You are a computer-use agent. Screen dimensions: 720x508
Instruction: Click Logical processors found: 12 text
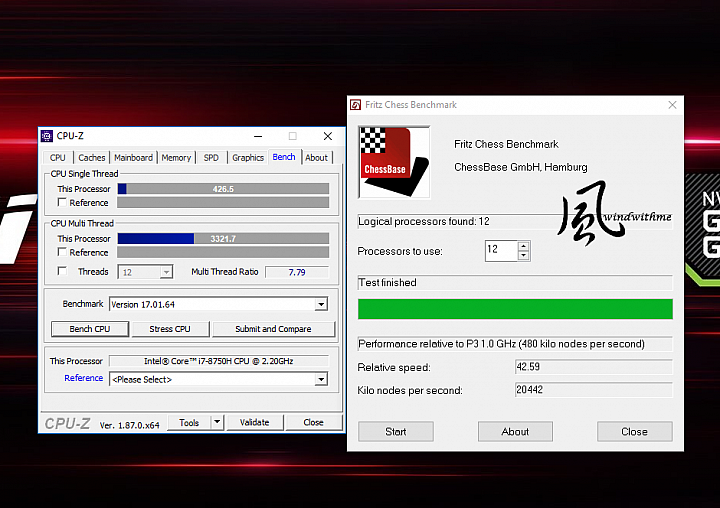[x=424, y=221]
